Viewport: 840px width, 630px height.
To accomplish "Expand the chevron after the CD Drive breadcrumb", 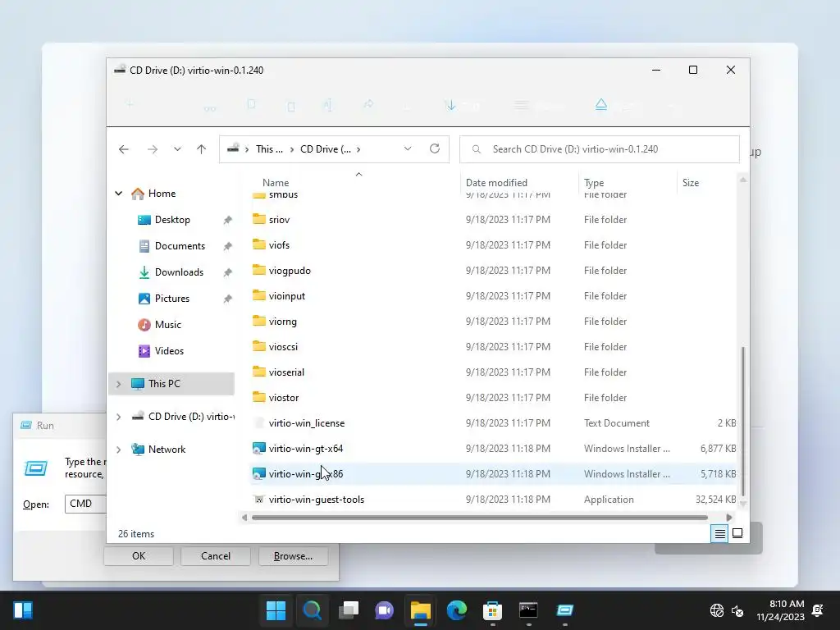I will point(358,149).
